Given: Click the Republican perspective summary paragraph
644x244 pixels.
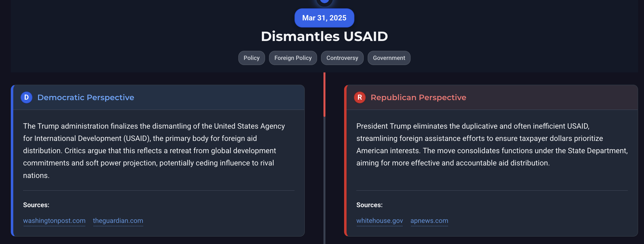Looking at the screenshot, I should 492,145.
